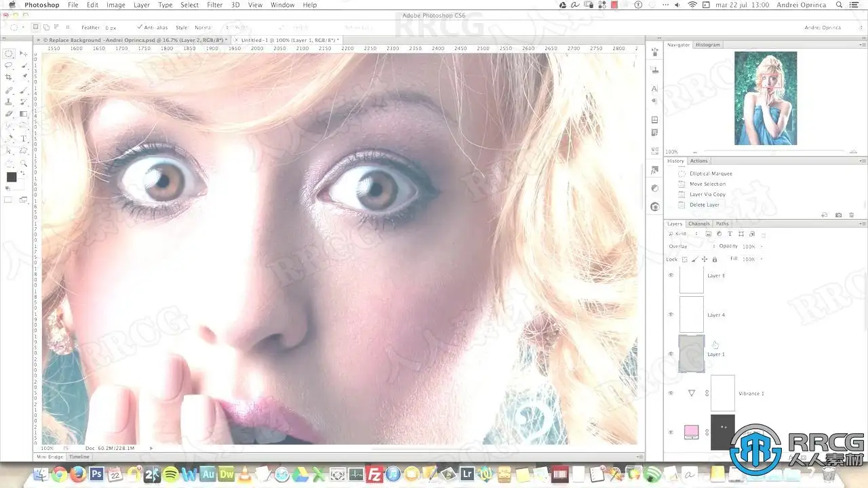Open the Layers panel options menu

coord(862,224)
